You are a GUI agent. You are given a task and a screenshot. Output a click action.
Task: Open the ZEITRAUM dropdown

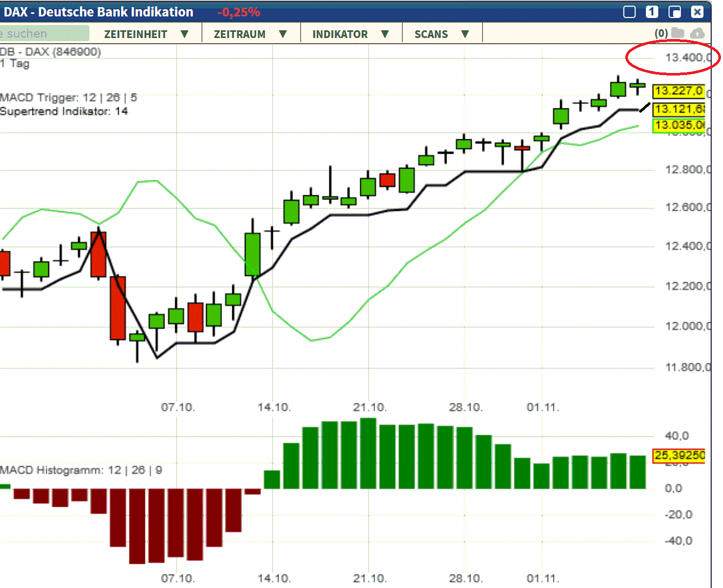(250, 34)
